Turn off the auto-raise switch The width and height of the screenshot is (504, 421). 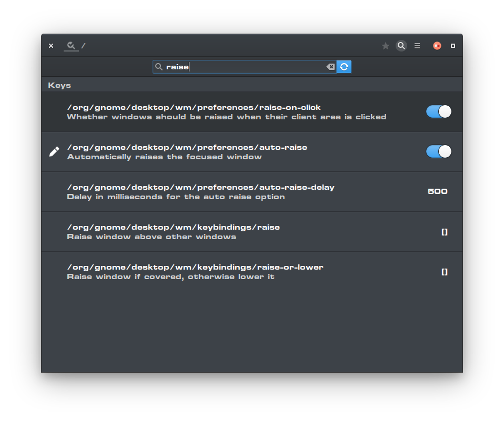point(438,151)
